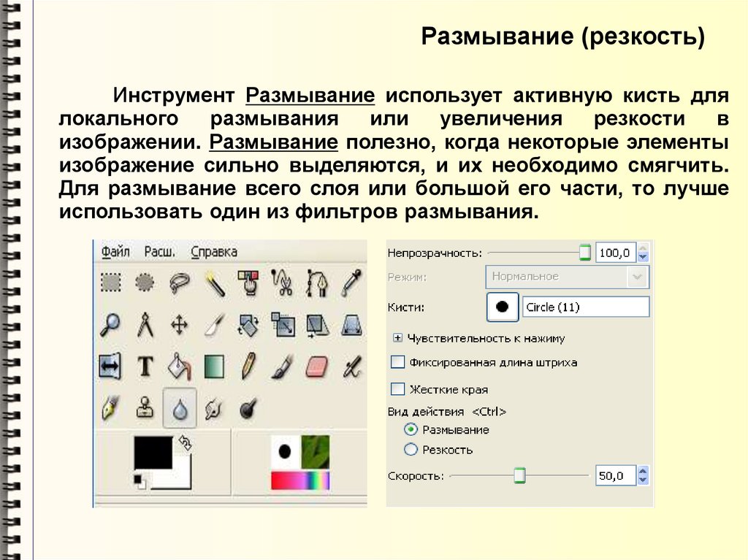The width and height of the screenshot is (748, 560).
Task: Select the Dodge/Burn tool
Action: coord(248,409)
